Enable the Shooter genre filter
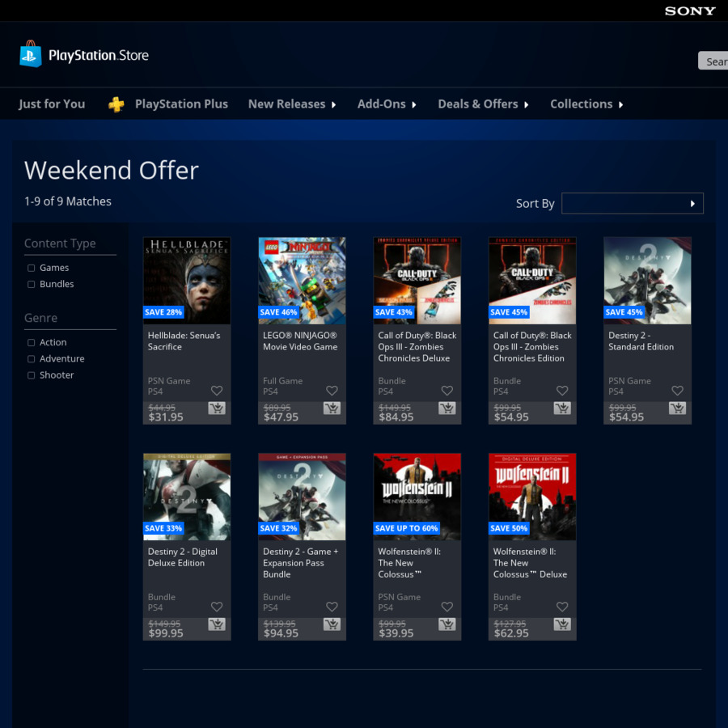 click(31, 375)
